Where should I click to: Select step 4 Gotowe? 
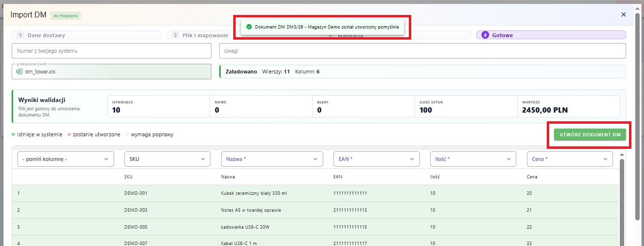(x=551, y=35)
